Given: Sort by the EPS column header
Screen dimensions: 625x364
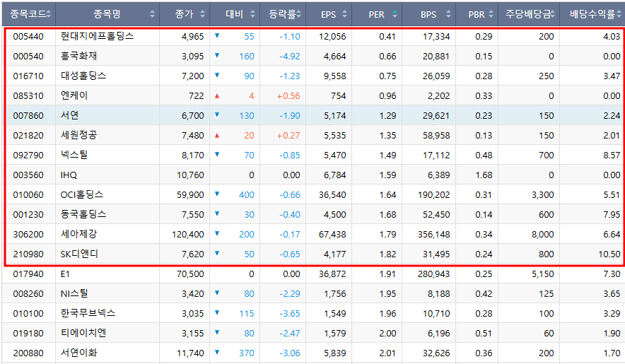Looking at the screenshot, I should 329,14.
